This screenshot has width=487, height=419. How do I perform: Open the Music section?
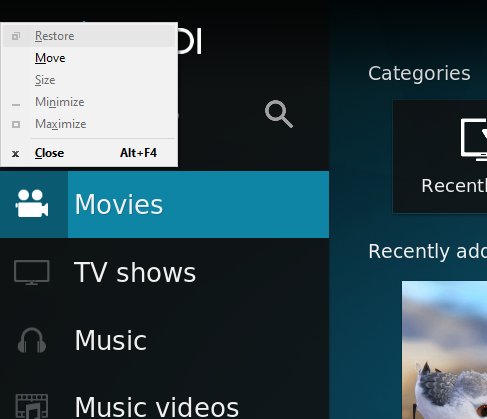[164, 340]
